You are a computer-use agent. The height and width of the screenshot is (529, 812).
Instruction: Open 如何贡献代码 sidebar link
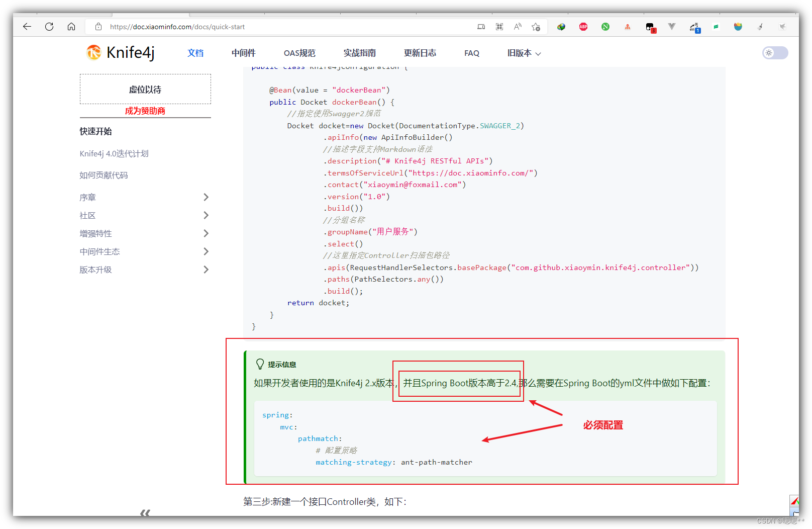[104, 175]
